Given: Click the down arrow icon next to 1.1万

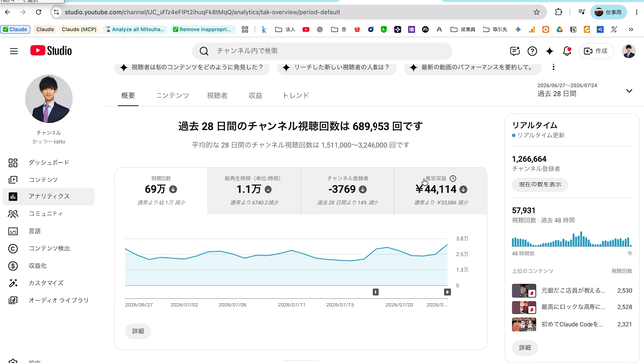Looking at the screenshot, I should tap(268, 189).
